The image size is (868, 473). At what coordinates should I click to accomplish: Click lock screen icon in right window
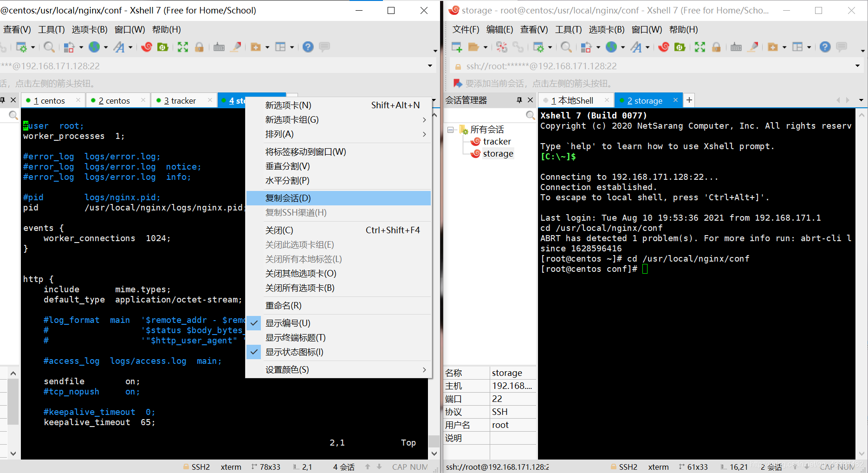click(716, 47)
